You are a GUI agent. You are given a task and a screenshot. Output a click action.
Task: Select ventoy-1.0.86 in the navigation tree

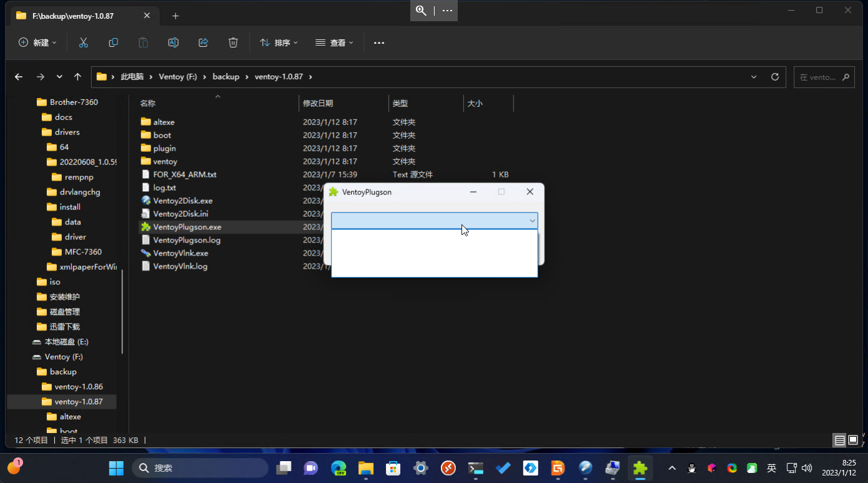(x=79, y=387)
